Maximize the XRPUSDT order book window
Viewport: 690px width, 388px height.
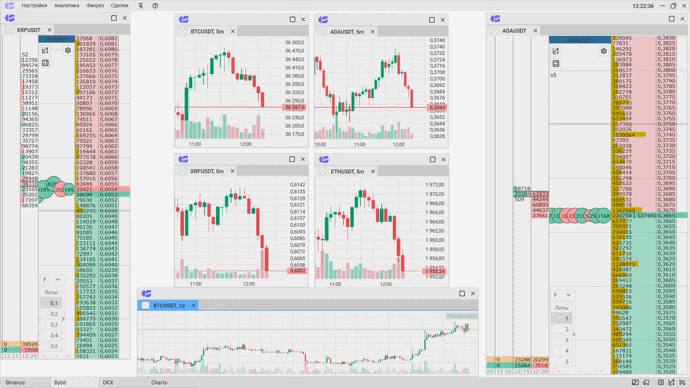pyautogui.click(x=114, y=18)
